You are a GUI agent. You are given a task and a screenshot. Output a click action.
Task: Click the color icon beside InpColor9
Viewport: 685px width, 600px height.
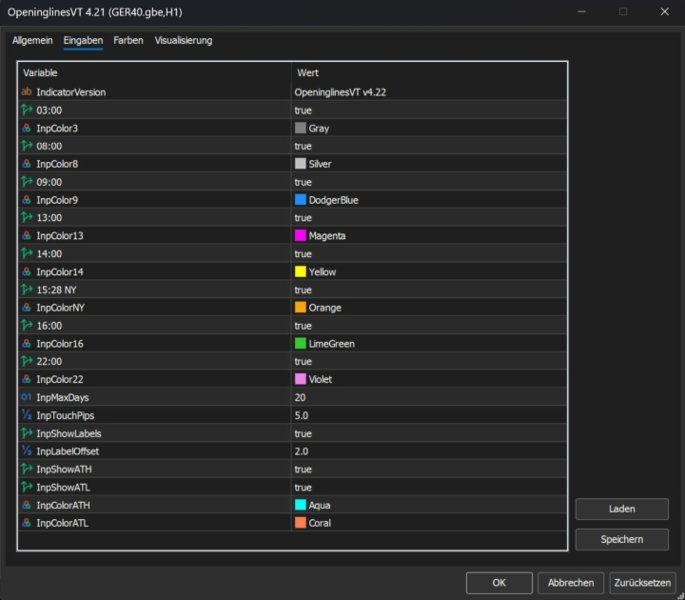coord(26,200)
